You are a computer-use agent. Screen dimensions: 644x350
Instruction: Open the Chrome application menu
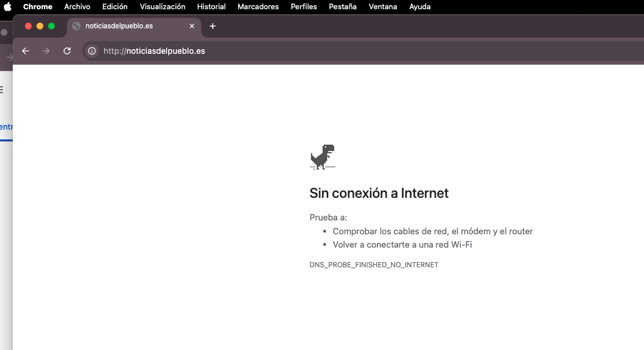tap(38, 7)
